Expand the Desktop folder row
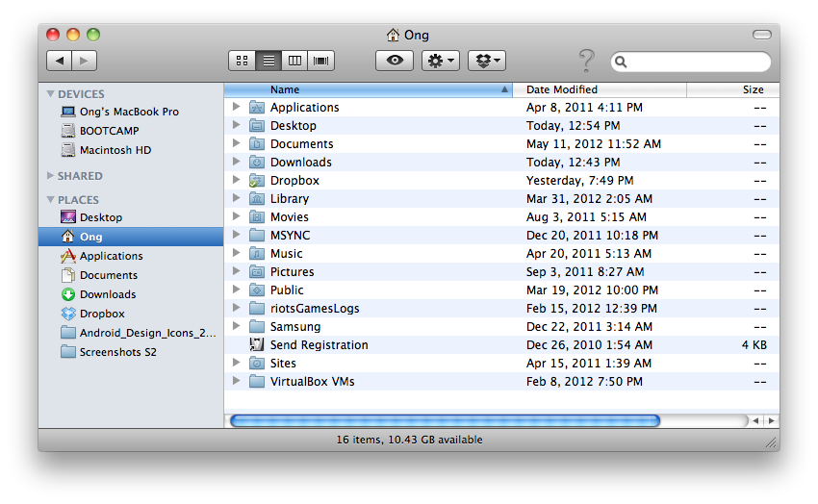The image size is (818, 504). click(x=237, y=125)
